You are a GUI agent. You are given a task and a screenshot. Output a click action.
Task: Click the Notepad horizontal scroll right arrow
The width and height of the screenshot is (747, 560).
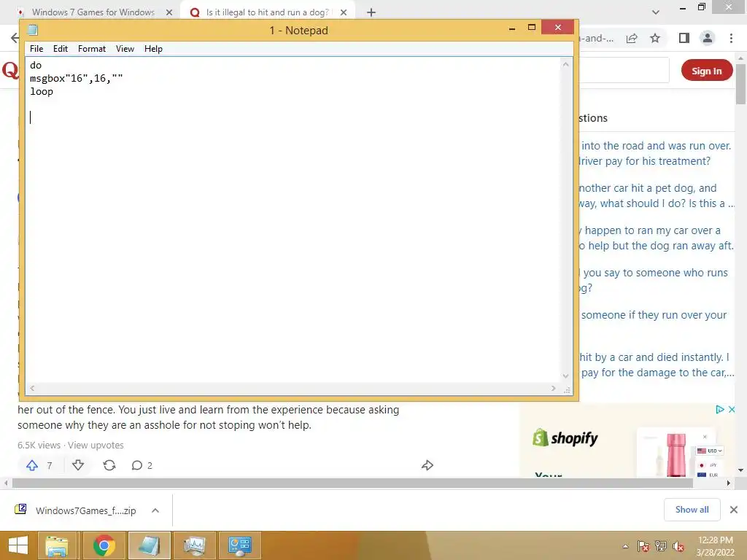(x=553, y=389)
